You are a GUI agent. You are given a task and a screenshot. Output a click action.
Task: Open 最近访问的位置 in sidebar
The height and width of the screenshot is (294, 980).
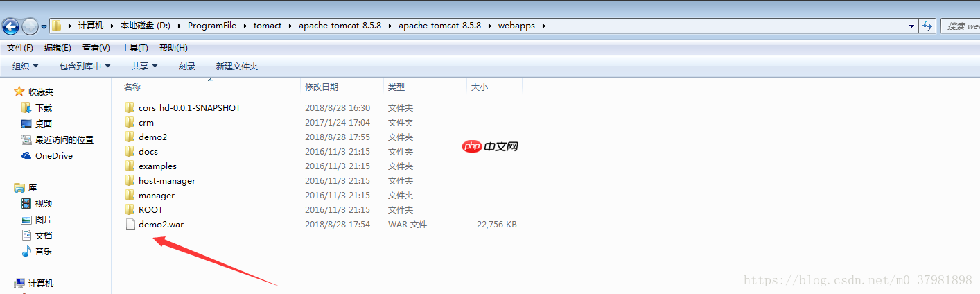pyautogui.click(x=64, y=139)
